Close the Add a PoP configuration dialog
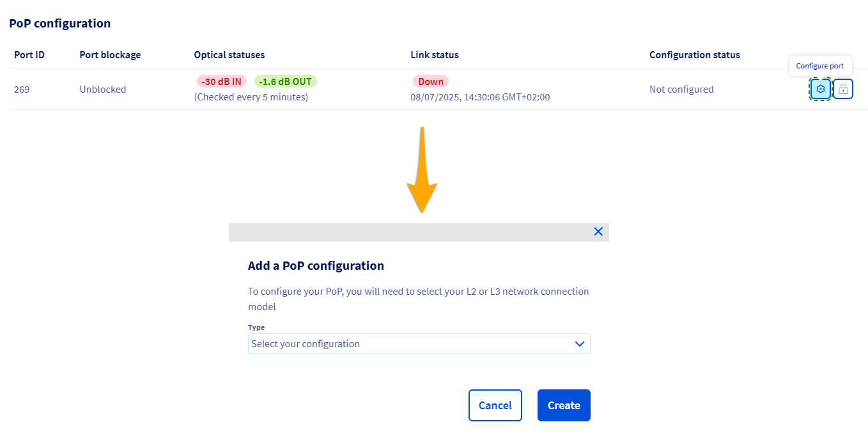This screenshot has width=868, height=445. (598, 231)
